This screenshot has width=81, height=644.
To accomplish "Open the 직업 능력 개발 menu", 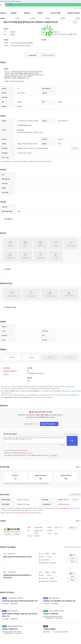I will pyautogui.click(x=55, y=13).
